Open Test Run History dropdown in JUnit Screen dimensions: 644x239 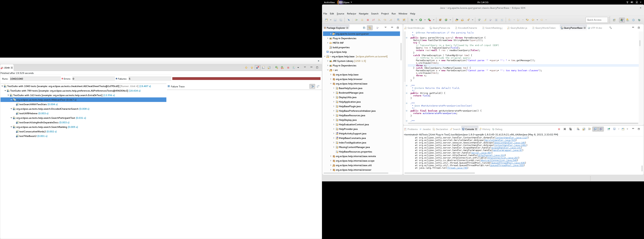[x=298, y=68]
